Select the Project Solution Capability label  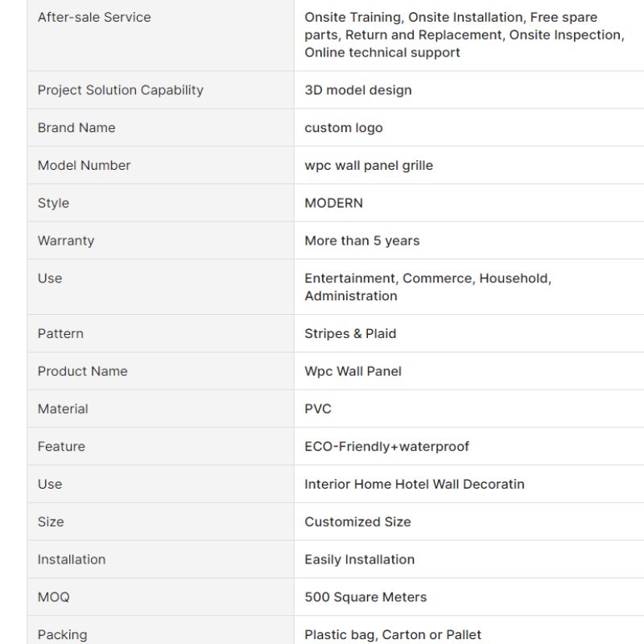tap(120, 90)
